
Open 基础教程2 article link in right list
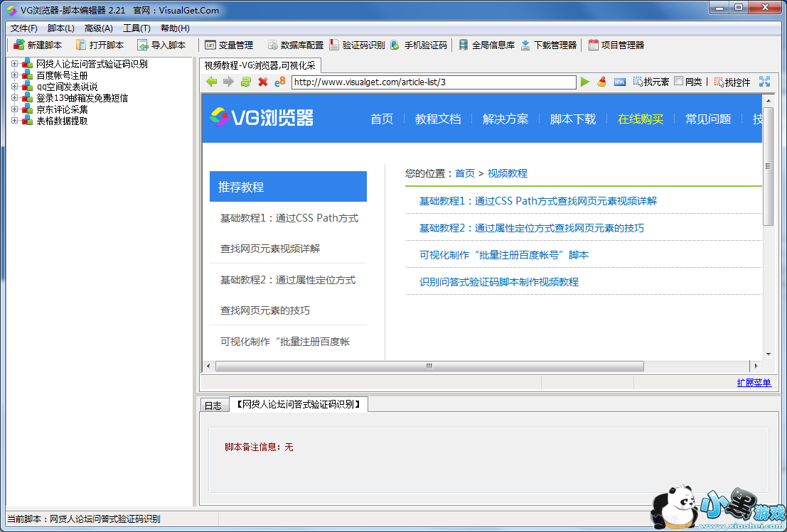tap(532, 227)
